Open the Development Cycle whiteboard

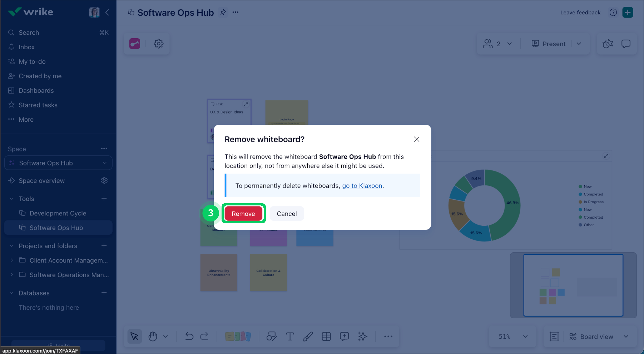(x=58, y=213)
